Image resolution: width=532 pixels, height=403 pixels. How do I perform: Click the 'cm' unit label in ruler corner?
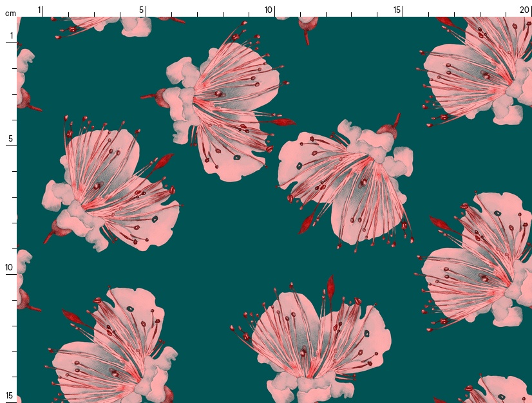(10, 13)
